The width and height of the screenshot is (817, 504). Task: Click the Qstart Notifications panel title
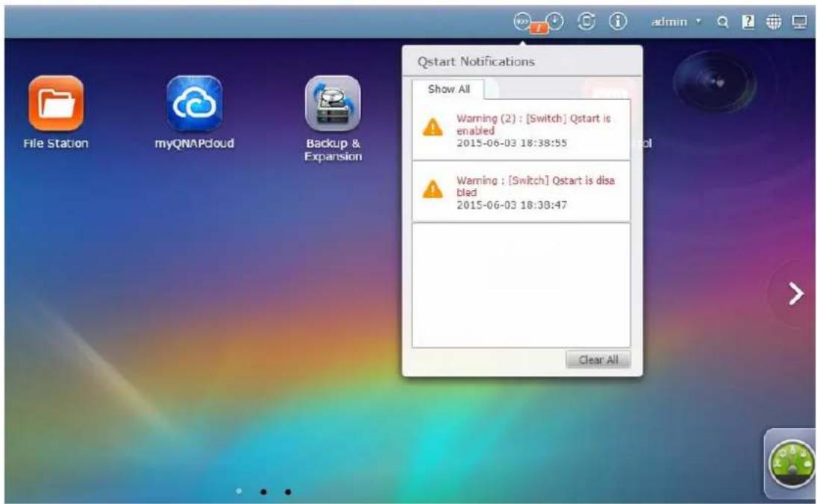tap(476, 61)
